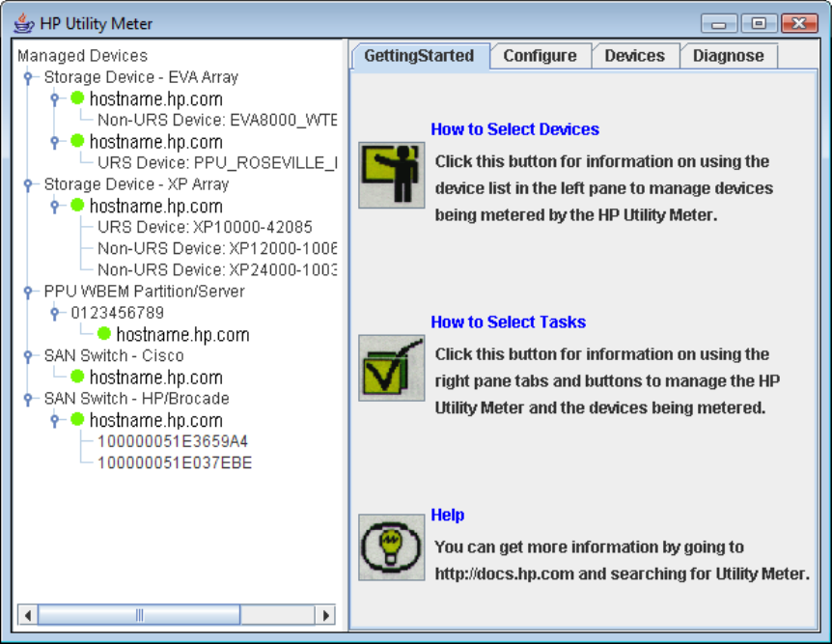
Task: Select the 'Storage Device - XP Array' label
Action: click(136, 184)
